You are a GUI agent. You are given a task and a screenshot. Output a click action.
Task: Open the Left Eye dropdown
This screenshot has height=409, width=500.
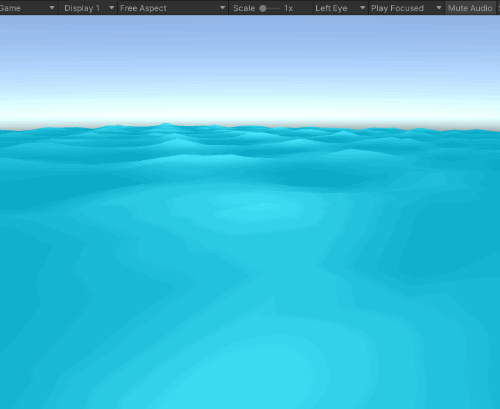pos(340,8)
